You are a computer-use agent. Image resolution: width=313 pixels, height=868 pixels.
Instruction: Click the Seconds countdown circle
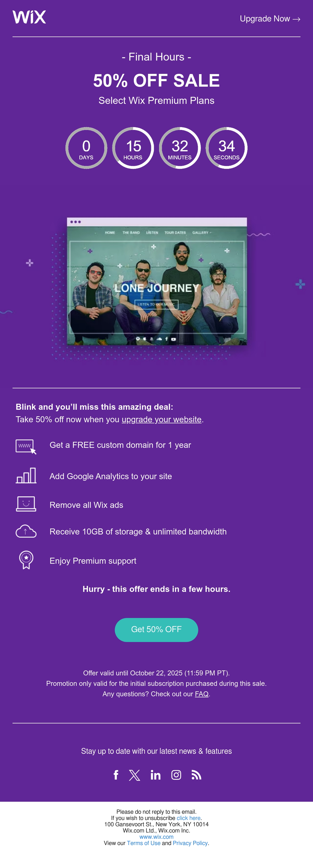(x=226, y=148)
